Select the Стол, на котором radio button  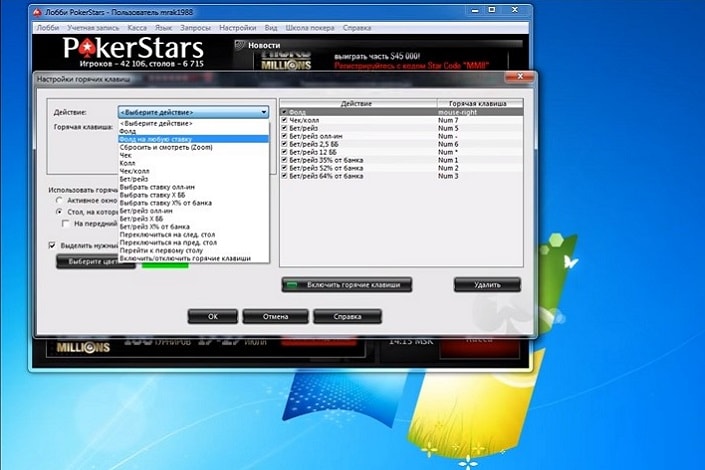tap(59, 211)
